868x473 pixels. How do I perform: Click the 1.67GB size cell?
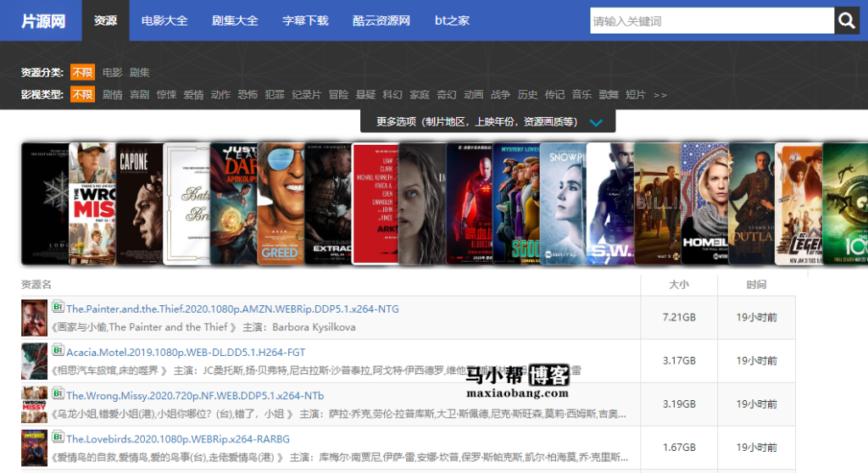coord(679,448)
